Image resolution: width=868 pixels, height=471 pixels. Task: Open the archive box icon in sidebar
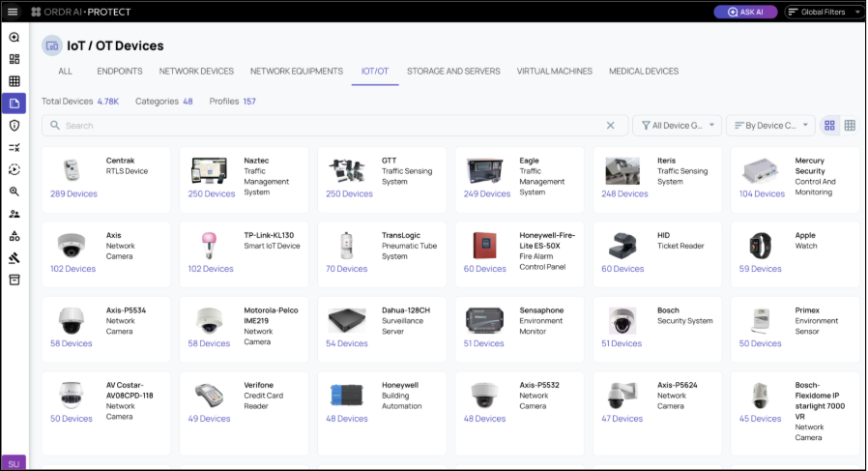pos(14,280)
